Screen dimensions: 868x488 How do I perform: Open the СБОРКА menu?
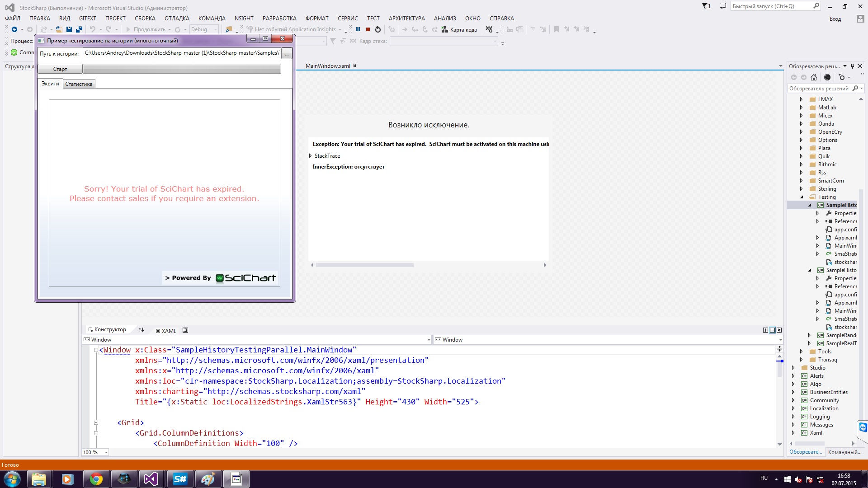click(145, 19)
